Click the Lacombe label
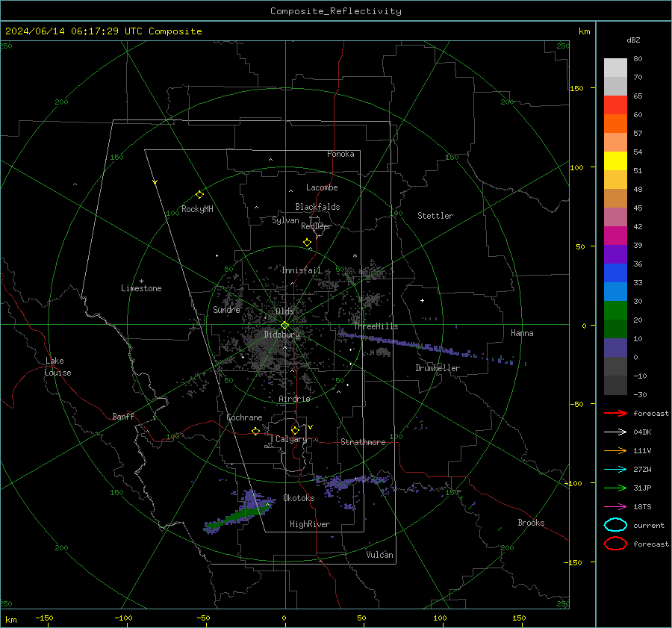 tap(322, 187)
